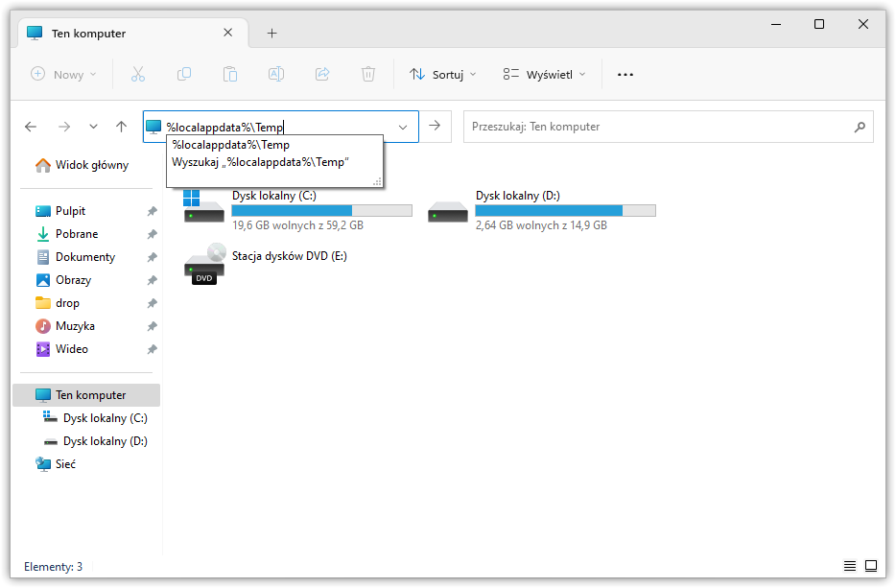Image resolution: width=896 pixels, height=588 pixels.
Task: Click the computer icon in address bar
Action: pos(153,127)
